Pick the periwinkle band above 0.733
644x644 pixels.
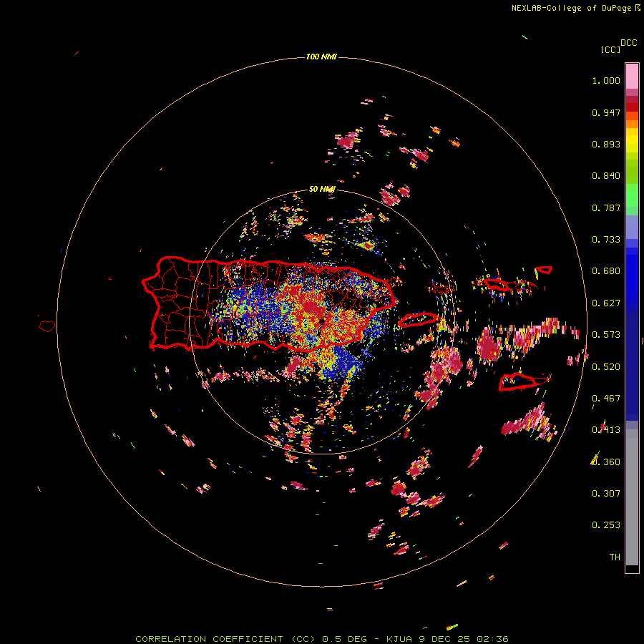[x=632, y=228]
